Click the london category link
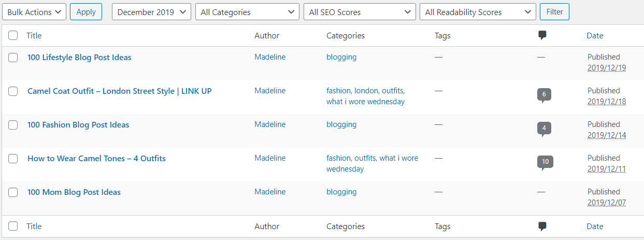The height and width of the screenshot is (240, 644). pyautogui.click(x=366, y=91)
